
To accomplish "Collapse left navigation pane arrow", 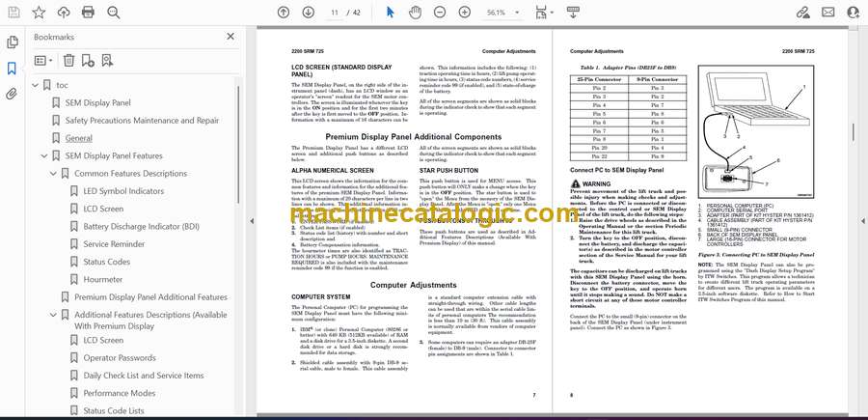I will [252, 221].
